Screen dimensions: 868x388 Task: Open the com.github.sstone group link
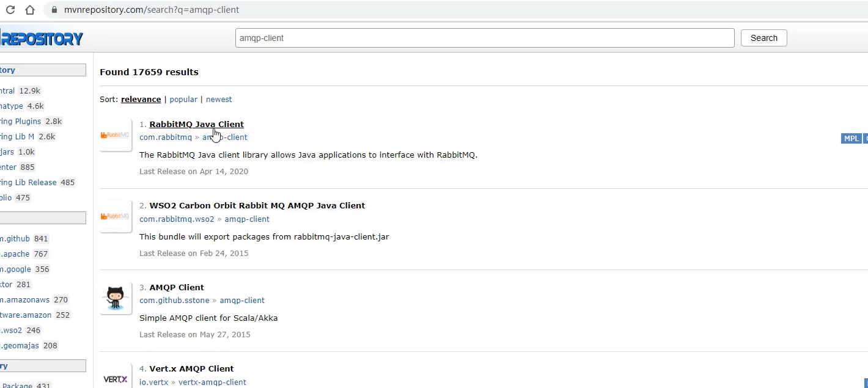pos(174,301)
